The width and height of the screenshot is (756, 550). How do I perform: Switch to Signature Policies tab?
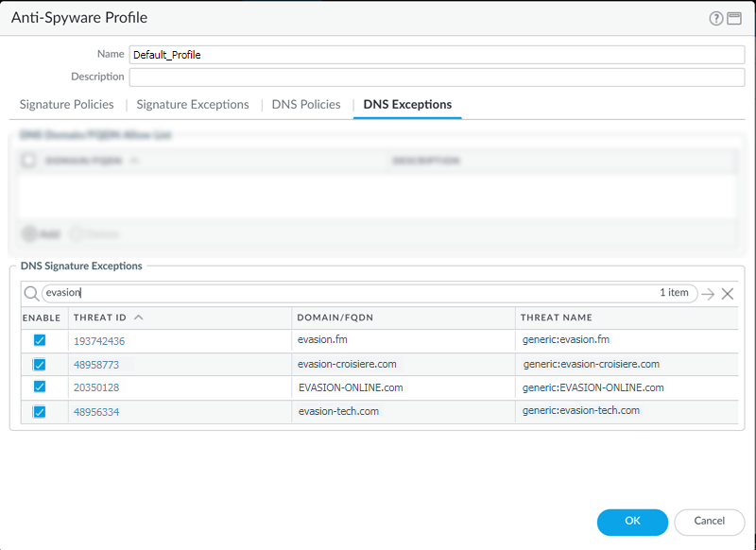66,105
